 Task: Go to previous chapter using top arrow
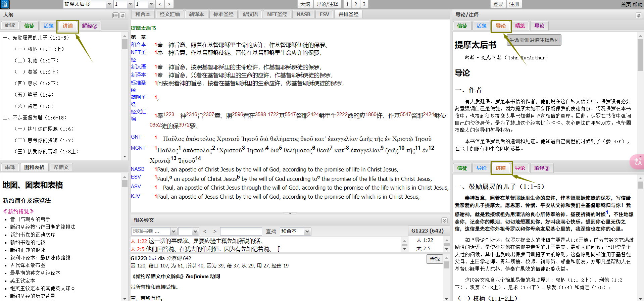click(x=160, y=4)
